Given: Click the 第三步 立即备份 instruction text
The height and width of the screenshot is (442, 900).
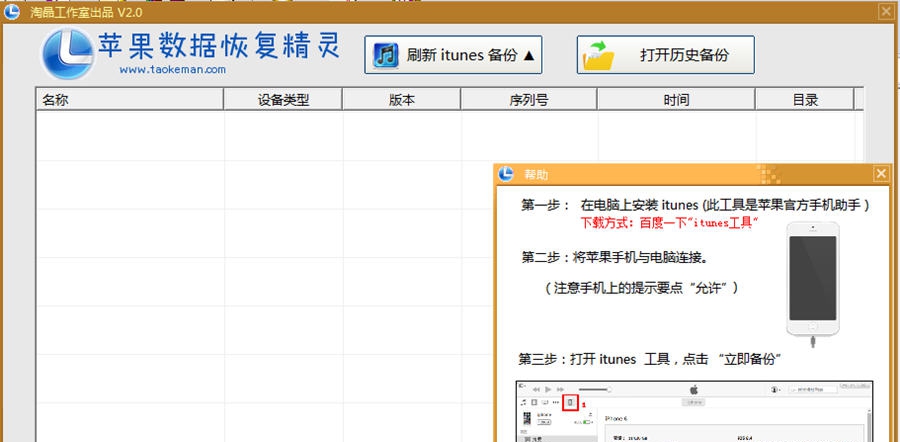Looking at the screenshot, I should click(x=650, y=360).
